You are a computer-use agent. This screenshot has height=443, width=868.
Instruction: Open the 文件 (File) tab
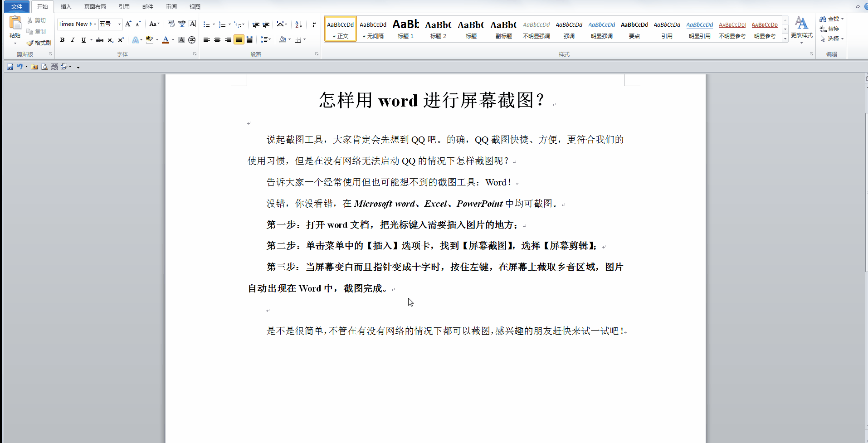(17, 6)
